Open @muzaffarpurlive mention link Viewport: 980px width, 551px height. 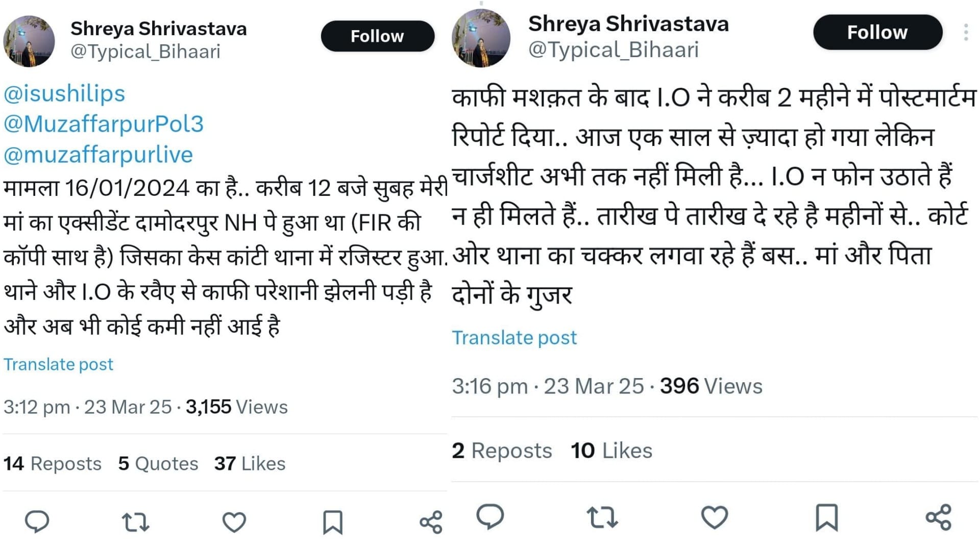pyautogui.click(x=98, y=155)
